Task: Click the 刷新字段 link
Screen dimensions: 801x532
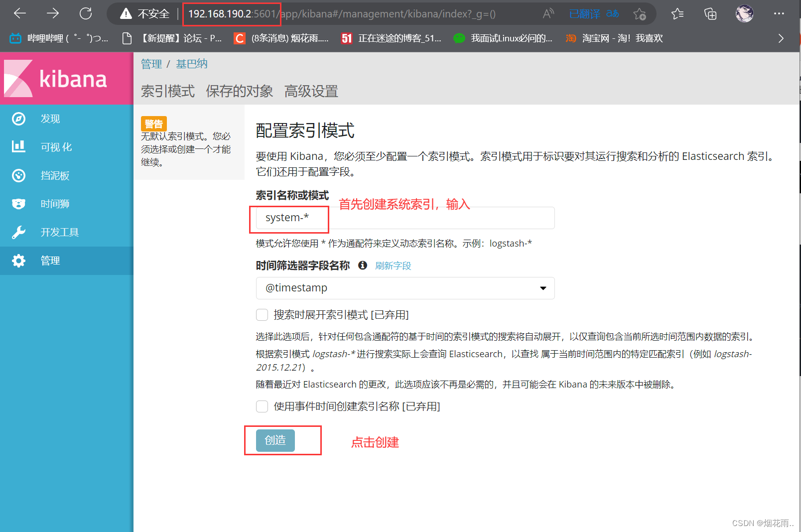Action: [393, 266]
